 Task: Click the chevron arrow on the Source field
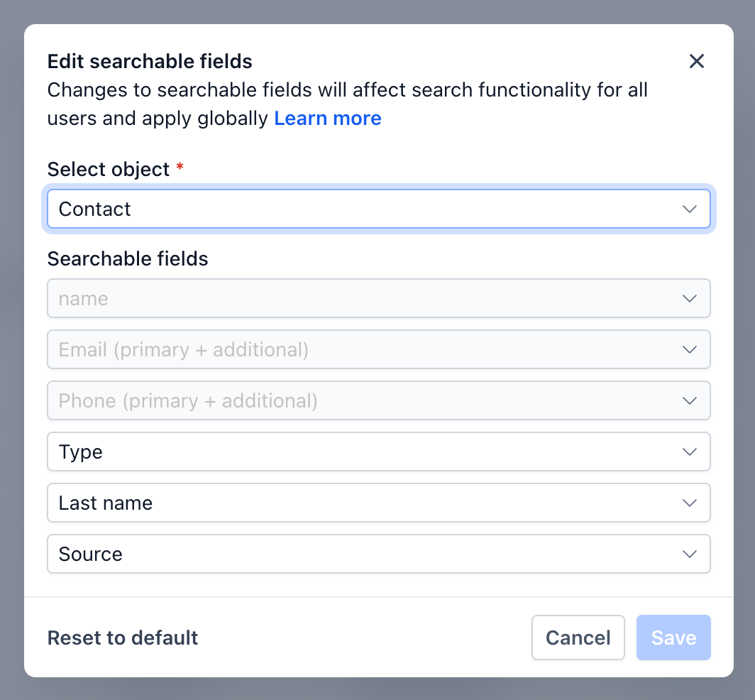[x=689, y=554]
